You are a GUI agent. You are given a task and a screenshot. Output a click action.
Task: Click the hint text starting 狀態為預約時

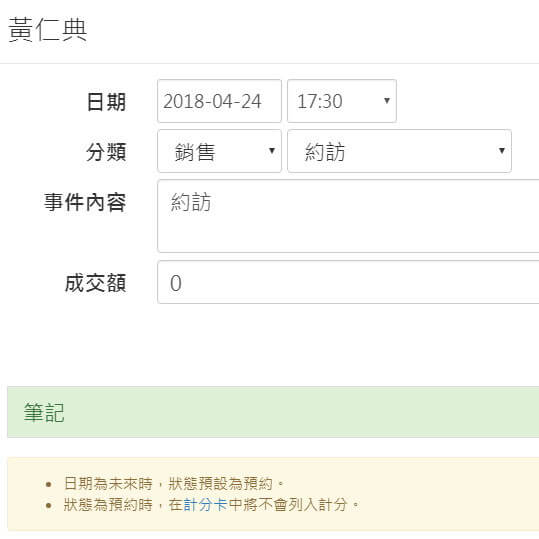(211, 505)
